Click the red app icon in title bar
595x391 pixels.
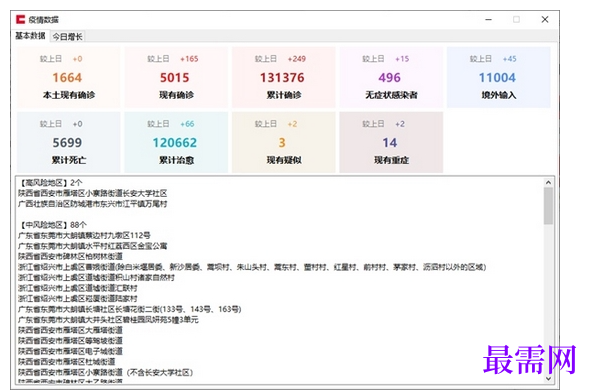(20, 19)
